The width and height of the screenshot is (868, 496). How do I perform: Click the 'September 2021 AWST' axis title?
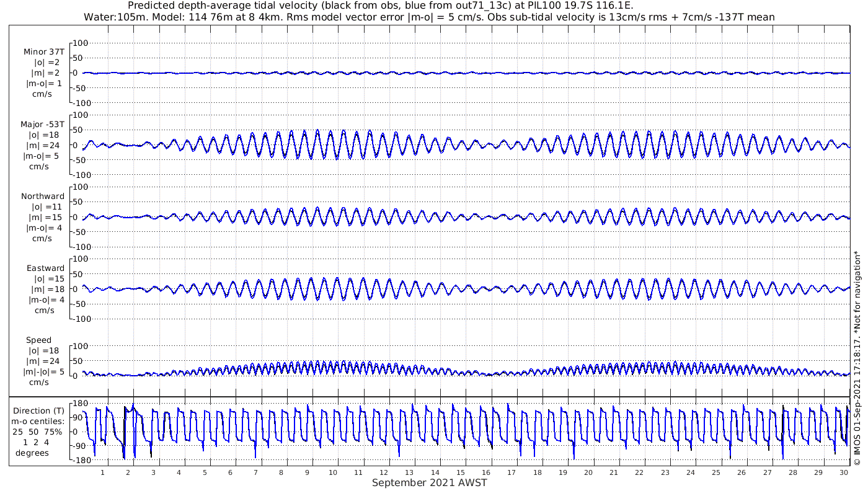point(429,483)
